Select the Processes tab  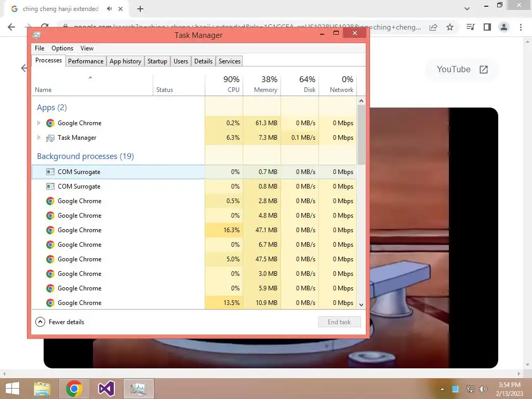point(48,60)
